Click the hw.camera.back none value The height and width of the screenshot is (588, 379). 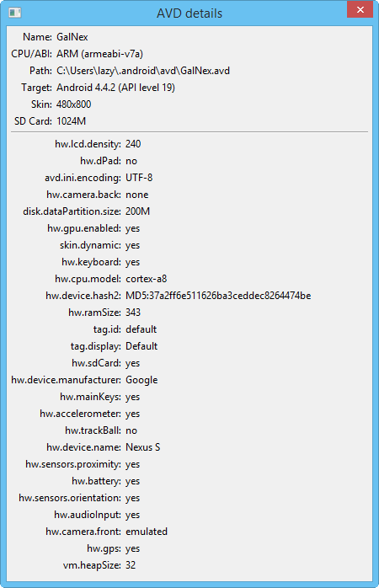[136, 195]
